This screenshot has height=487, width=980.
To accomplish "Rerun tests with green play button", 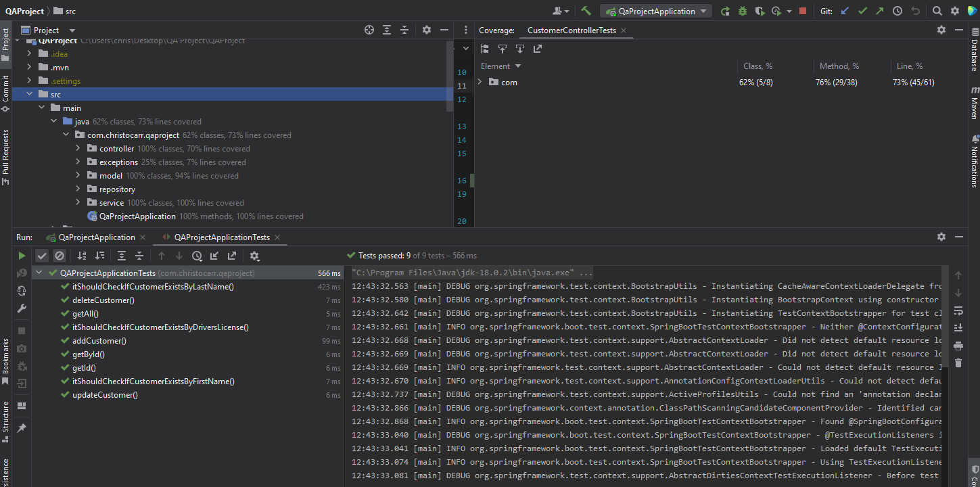I will (x=22, y=256).
